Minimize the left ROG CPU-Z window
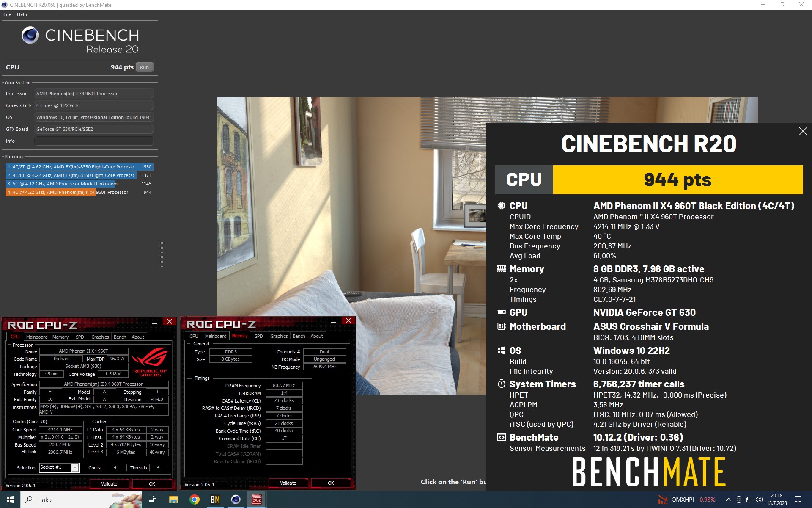This screenshot has width=812, height=508. [154, 323]
